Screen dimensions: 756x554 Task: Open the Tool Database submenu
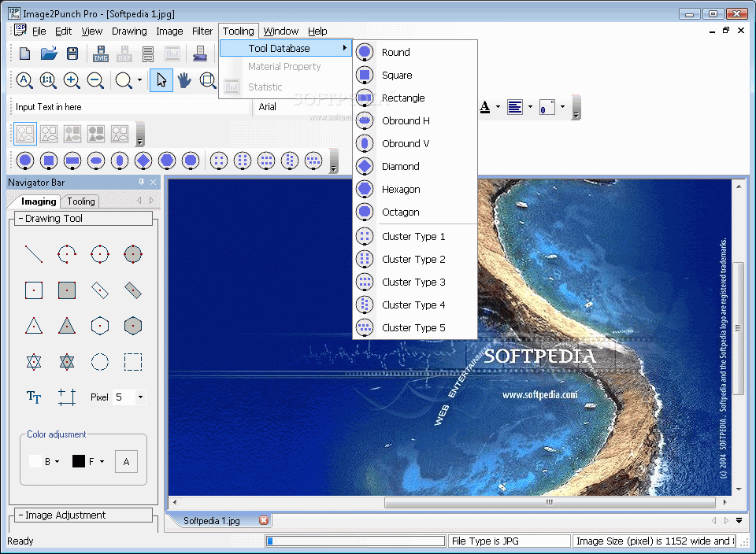click(285, 48)
